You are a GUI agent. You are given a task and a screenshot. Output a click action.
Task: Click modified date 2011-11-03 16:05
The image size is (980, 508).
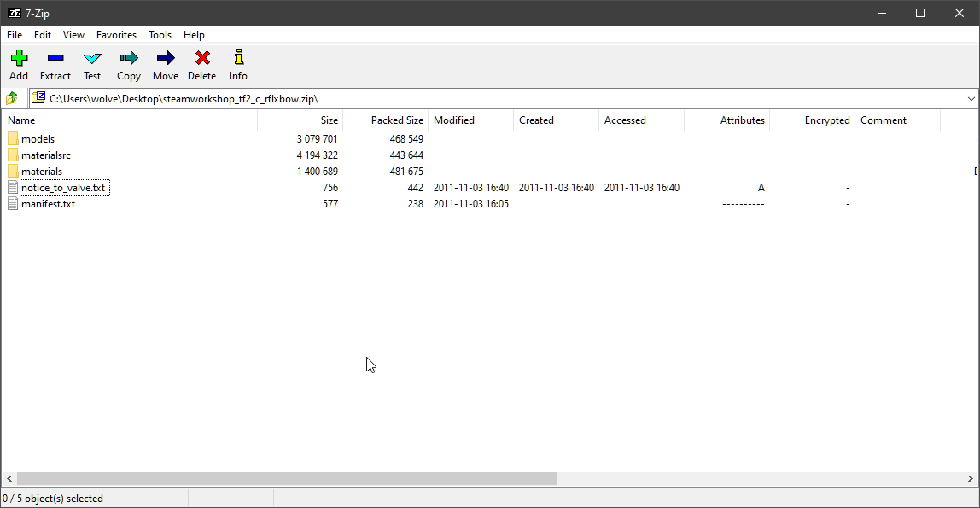[470, 204]
